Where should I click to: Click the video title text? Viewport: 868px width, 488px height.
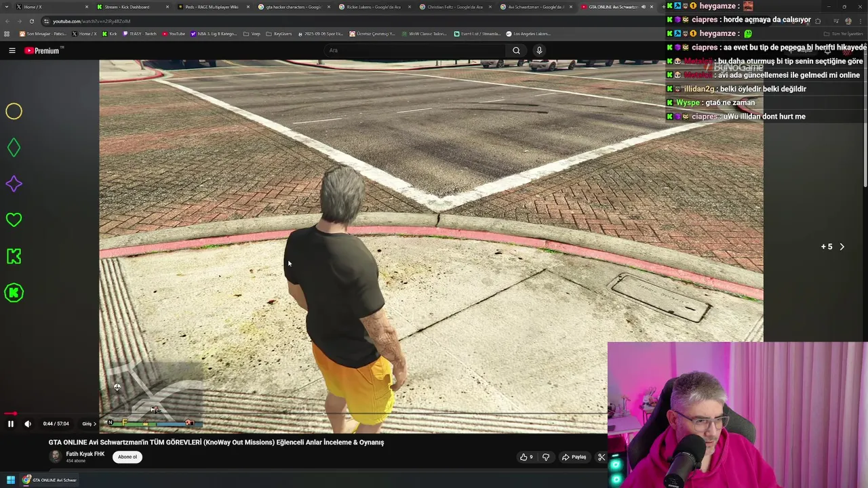pos(216,442)
